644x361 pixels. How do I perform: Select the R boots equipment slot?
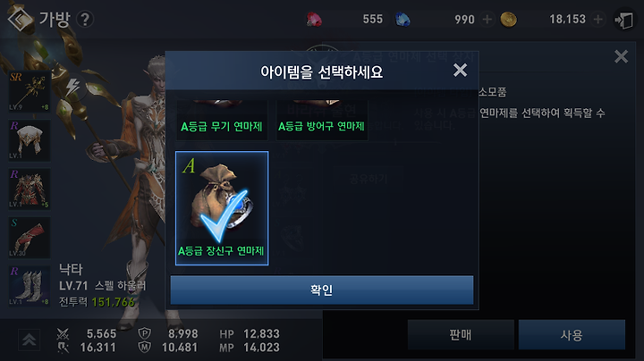pyautogui.click(x=30, y=286)
